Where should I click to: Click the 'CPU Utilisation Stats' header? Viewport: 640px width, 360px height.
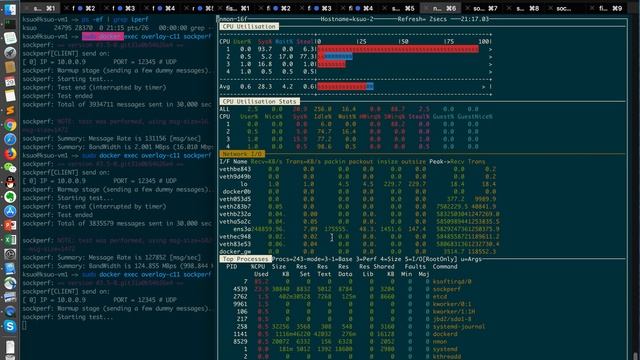[x=260, y=101]
